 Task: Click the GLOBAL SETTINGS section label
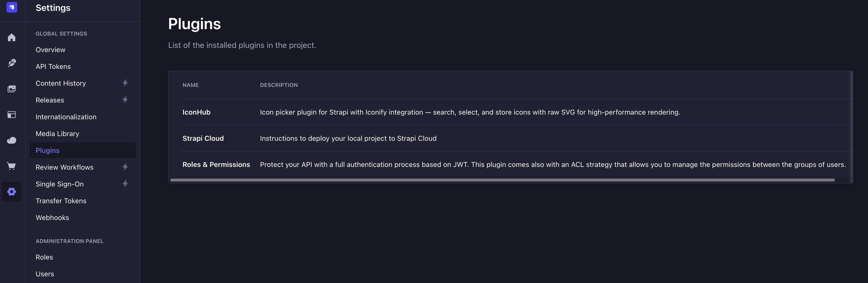(x=61, y=34)
